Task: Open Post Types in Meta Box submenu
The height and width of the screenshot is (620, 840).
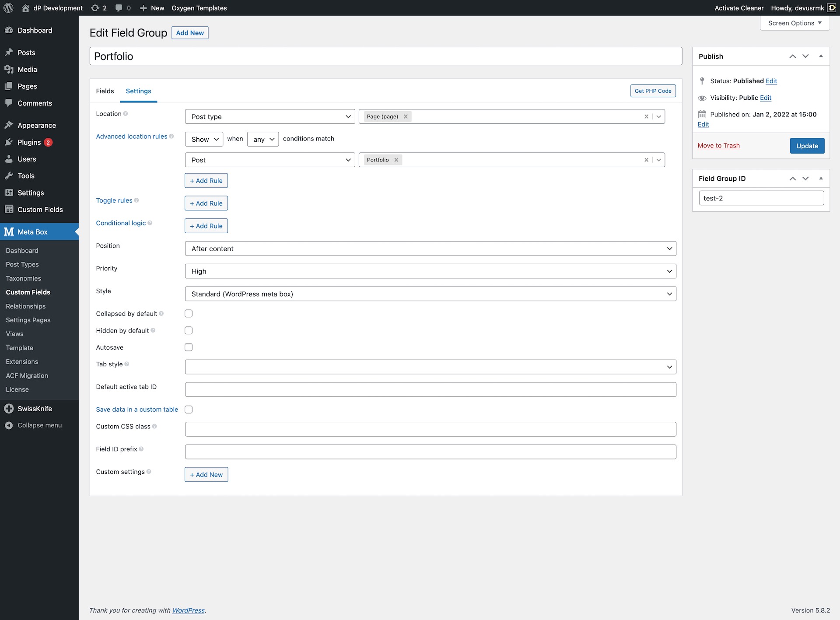Action: coord(22,264)
